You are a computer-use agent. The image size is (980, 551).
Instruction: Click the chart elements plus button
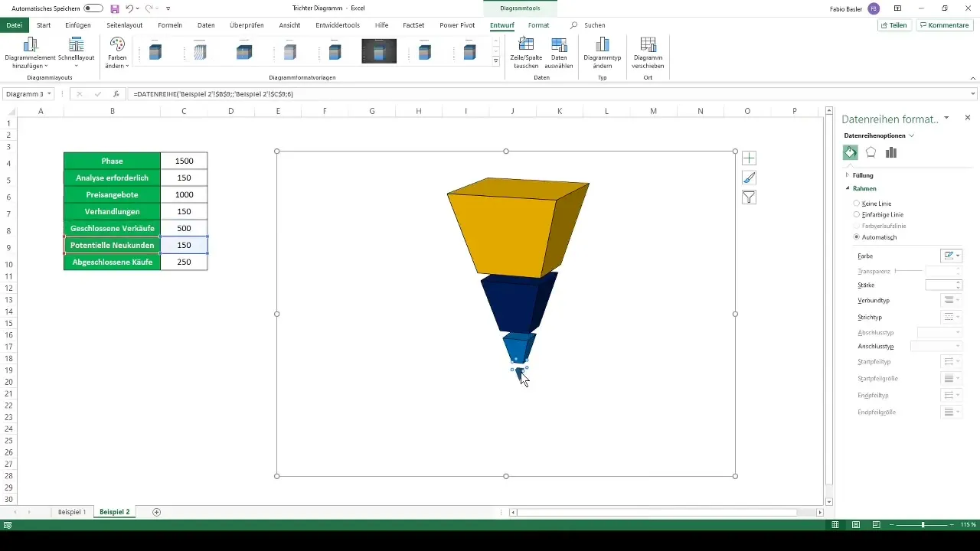(x=749, y=158)
